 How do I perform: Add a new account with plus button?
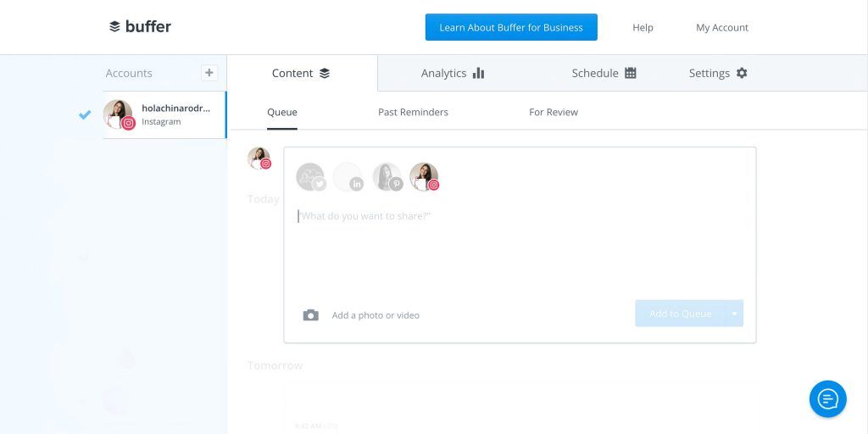209,73
